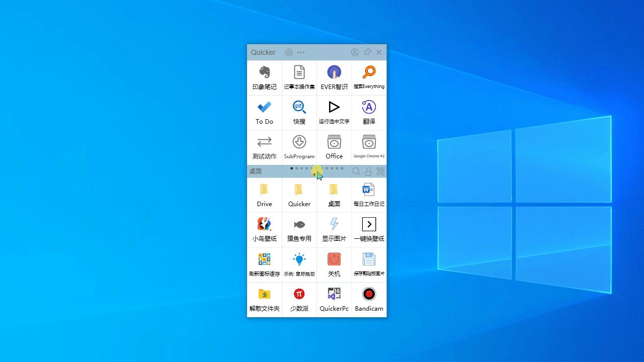Screen dimensions: 644x362
Task: Open Quicker settings via the gear icon
Action: pyautogui.click(x=289, y=52)
